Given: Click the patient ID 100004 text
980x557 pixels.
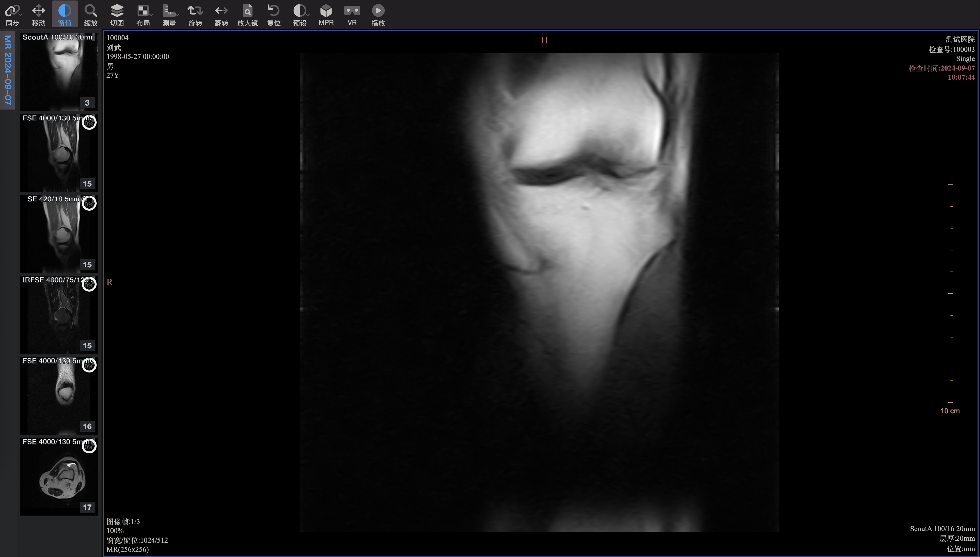Looking at the screenshot, I should (x=117, y=37).
